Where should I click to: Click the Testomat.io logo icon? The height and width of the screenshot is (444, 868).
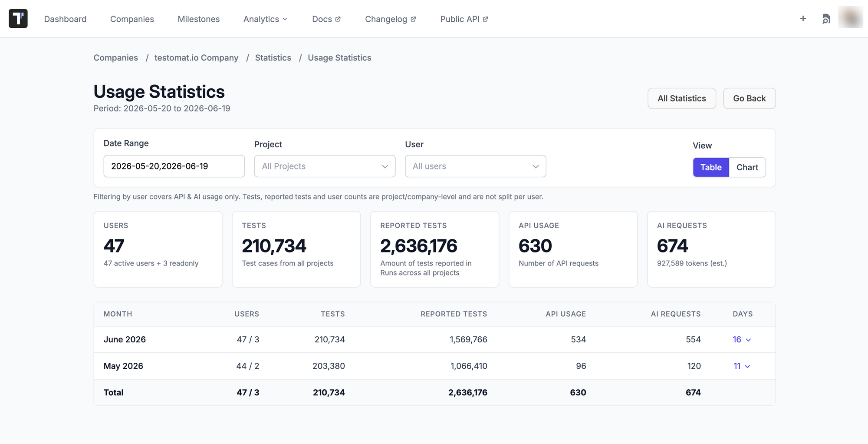point(18,19)
